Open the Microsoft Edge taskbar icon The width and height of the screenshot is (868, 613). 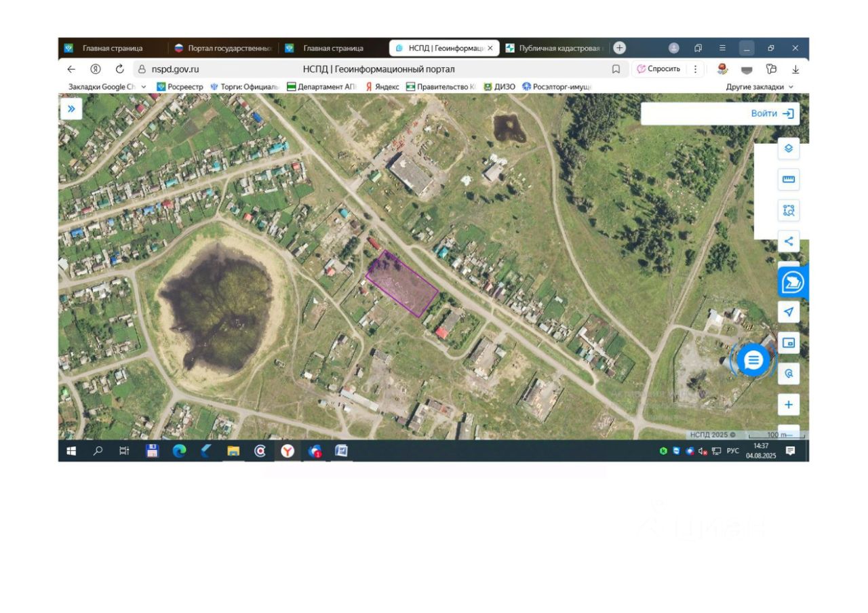180,451
